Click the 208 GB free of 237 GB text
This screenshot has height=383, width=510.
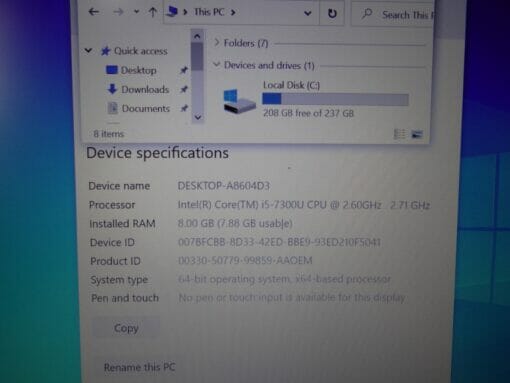point(308,113)
